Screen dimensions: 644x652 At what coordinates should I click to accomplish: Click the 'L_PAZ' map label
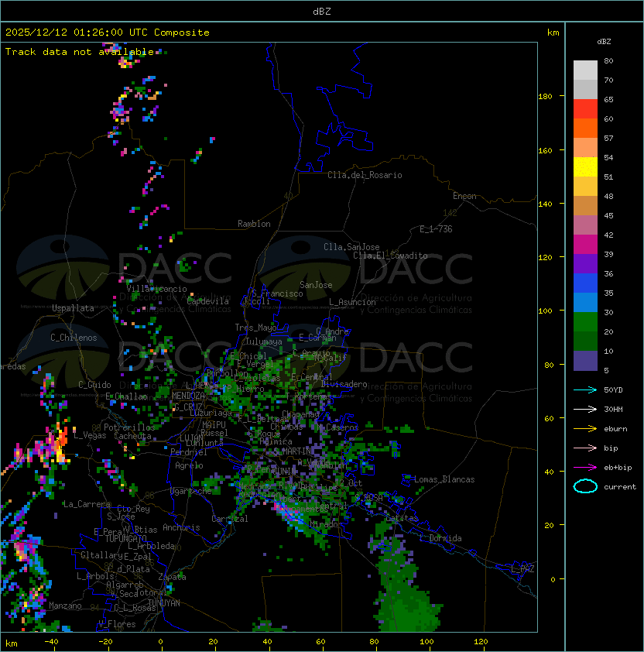point(522,569)
